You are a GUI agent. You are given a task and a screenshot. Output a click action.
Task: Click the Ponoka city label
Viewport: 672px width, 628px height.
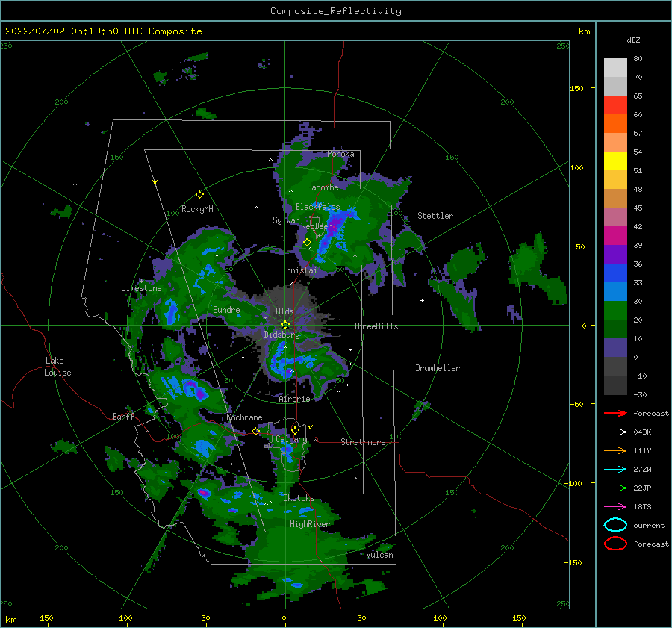coord(340,154)
